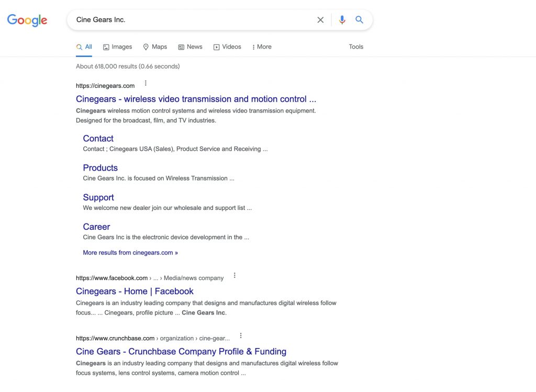Click the 'Cine Gears Inc. is focused on Wireless' snippet
The height and width of the screenshot is (392, 536).
pos(159,178)
